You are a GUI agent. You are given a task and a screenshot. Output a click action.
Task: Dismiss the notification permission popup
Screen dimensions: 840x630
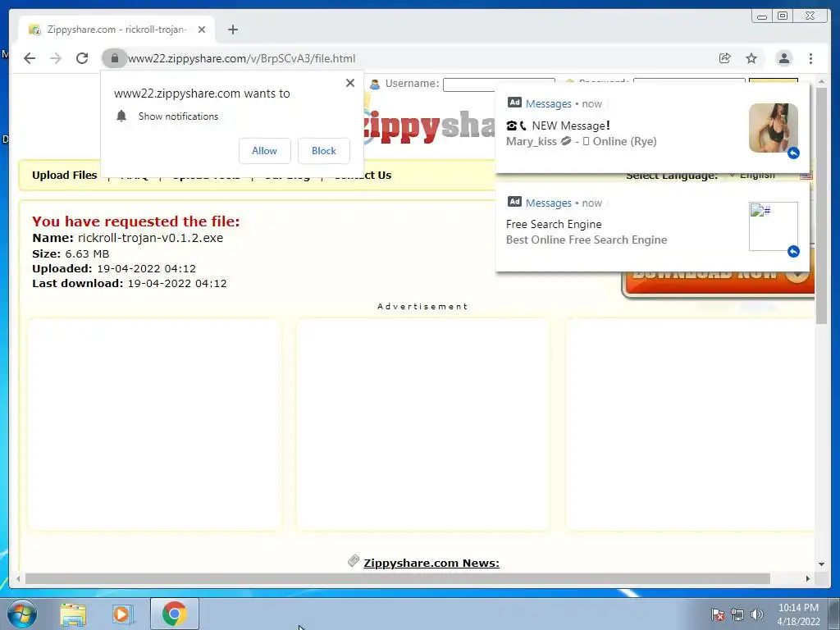(x=350, y=83)
